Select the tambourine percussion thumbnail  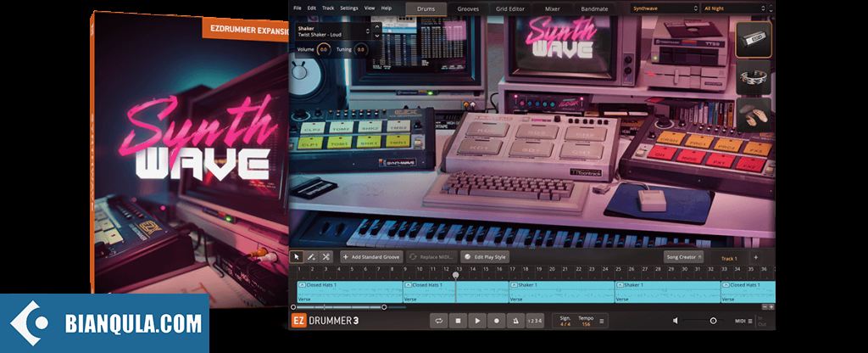753,77
